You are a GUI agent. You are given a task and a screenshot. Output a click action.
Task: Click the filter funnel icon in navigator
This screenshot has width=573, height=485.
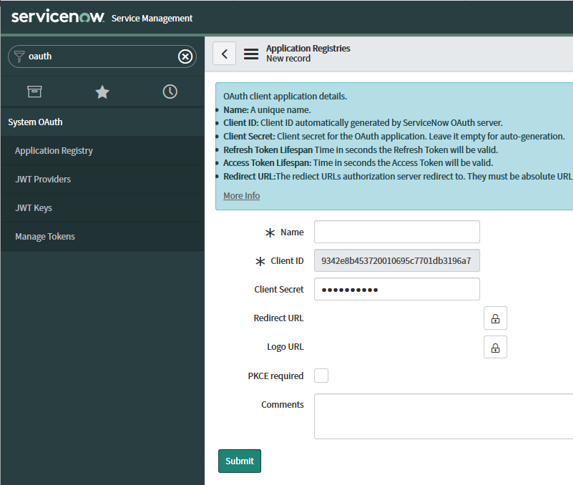[x=19, y=57]
